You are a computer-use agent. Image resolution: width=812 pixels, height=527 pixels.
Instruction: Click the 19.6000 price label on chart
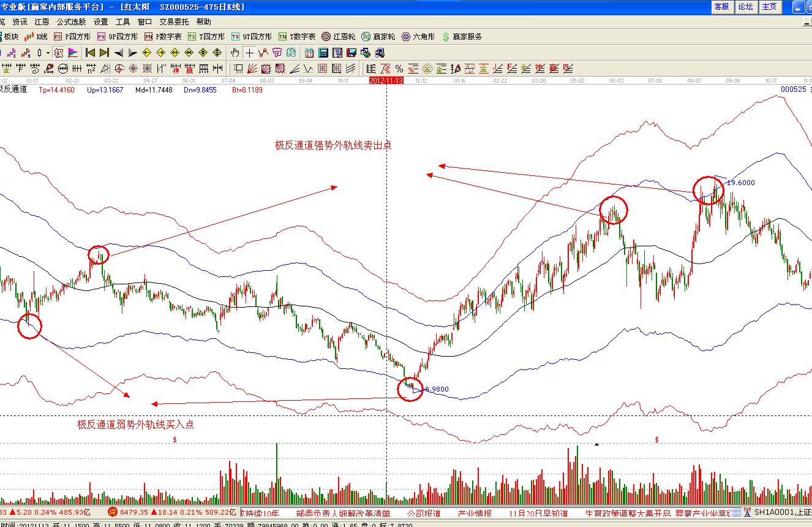coord(741,183)
